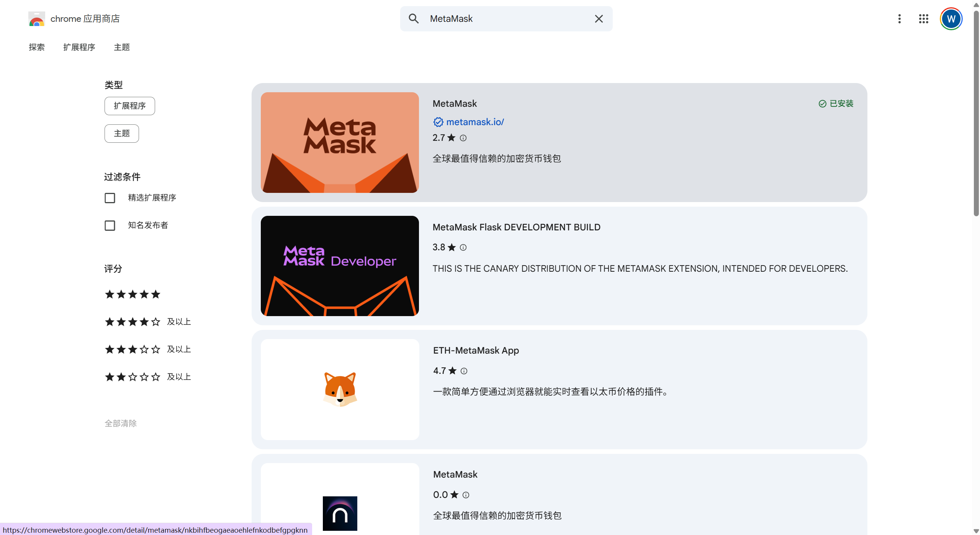Open the 扩展程序 navigation tab
The height and width of the screenshot is (535, 980).
click(x=79, y=47)
